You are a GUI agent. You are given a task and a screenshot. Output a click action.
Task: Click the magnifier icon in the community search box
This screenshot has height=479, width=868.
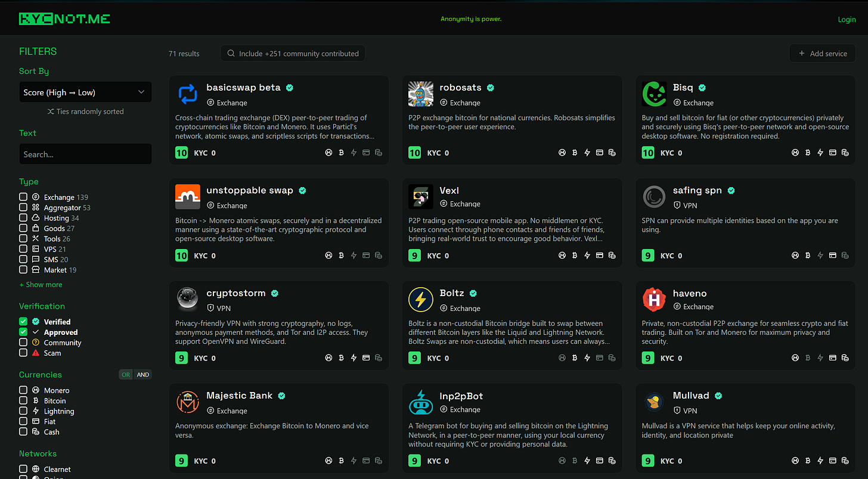[231, 54]
